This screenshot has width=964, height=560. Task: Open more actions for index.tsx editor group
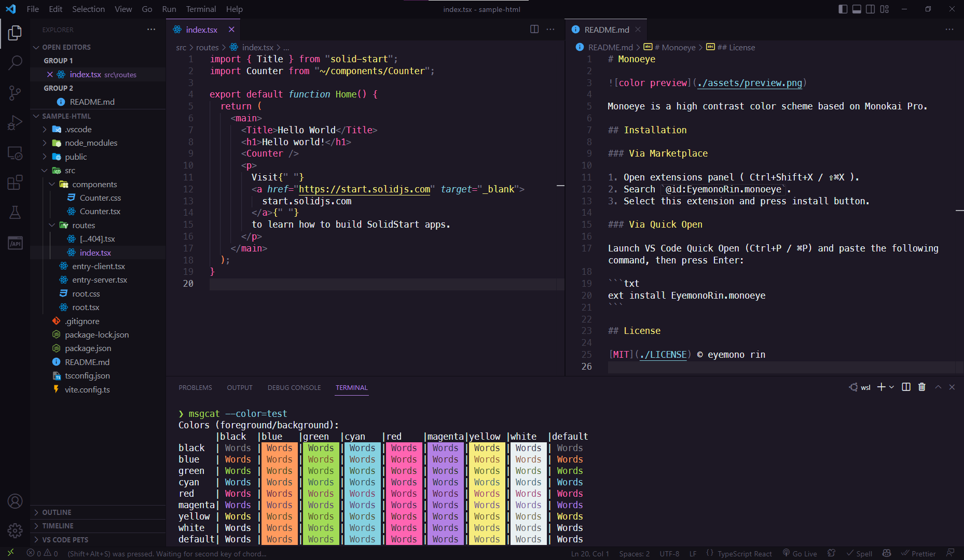(x=550, y=30)
